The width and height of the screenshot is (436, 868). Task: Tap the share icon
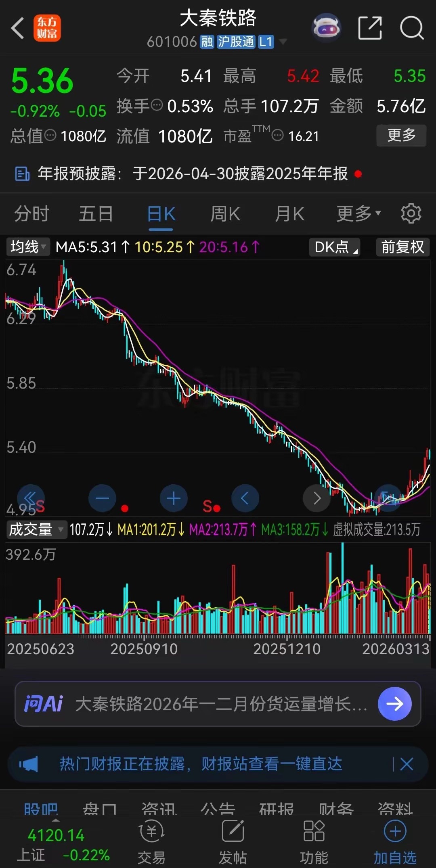pyautogui.click(x=370, y=28)
